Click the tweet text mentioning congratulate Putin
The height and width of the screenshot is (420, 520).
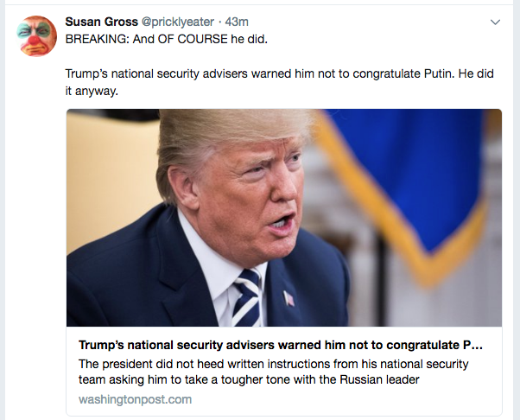click(279, 81)
